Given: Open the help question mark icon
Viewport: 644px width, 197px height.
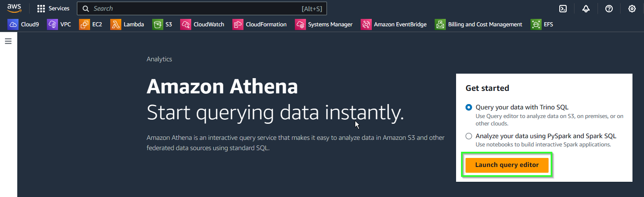Looking at the screenshot, I should click(x=609, y=9).
